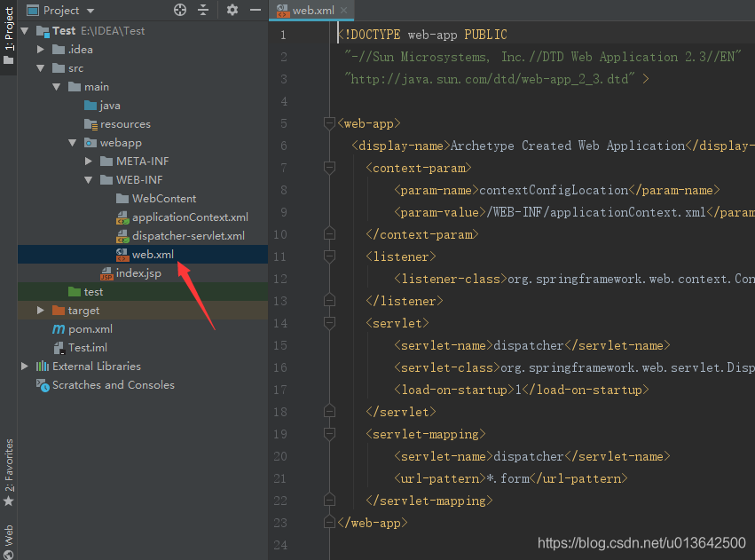Click the Collapse All icon in Project panel
This screenshot has height=560, width=755.
[x=203, y=11]
